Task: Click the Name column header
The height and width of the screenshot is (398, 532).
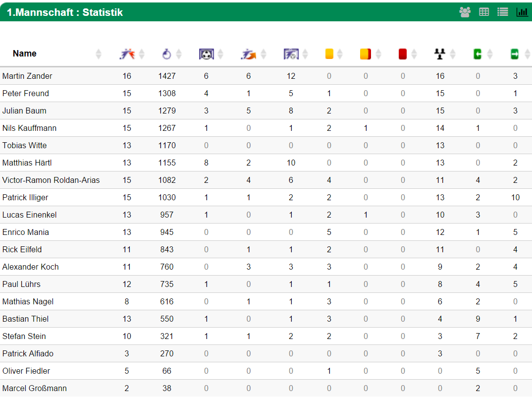Action: point(24,54)
